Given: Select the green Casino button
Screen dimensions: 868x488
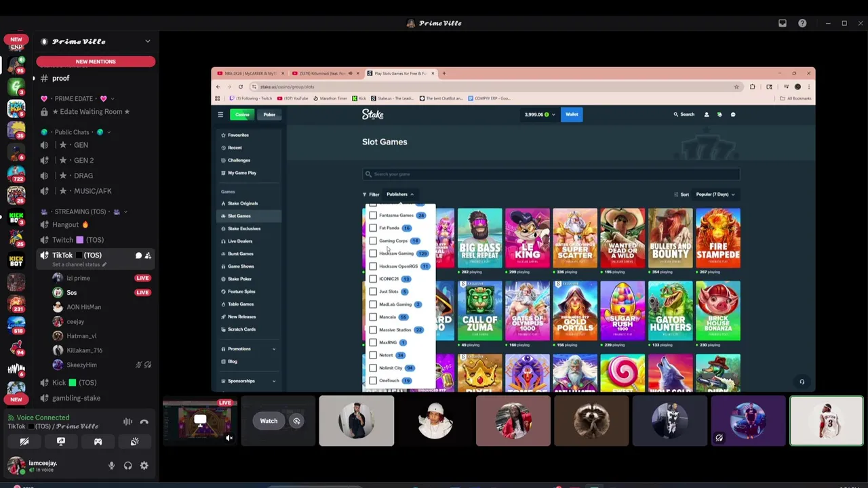Looking at the screenshot, I should click(x=242, y=115).
